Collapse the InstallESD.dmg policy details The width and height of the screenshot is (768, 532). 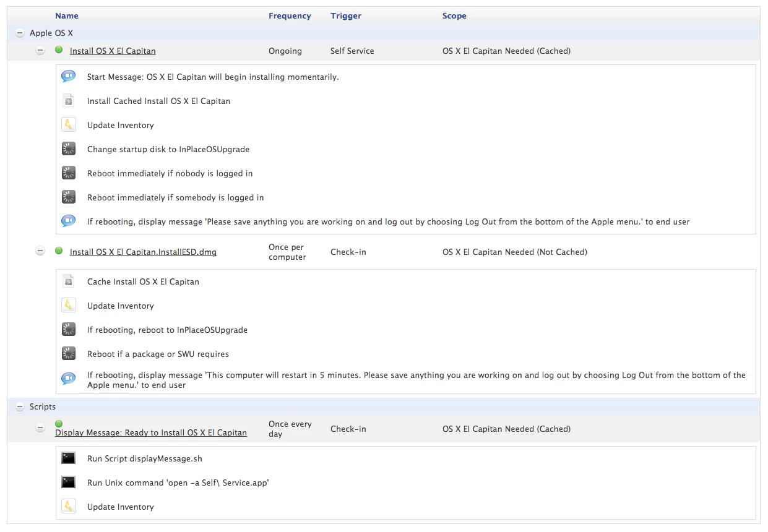click(40, 251)
